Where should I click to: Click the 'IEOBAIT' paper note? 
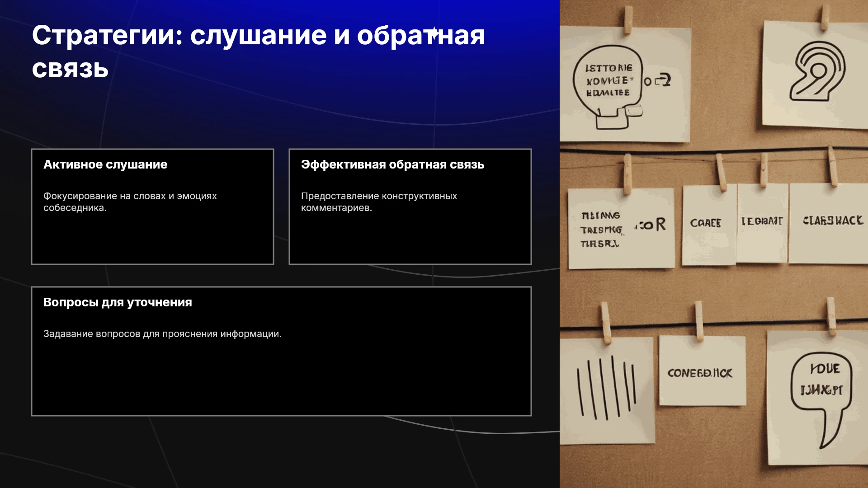point(762,223)
